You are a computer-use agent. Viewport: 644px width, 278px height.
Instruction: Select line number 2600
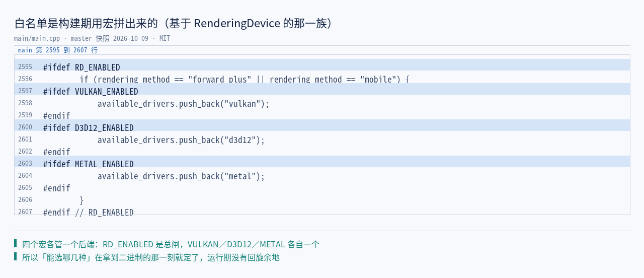[25, 127]
